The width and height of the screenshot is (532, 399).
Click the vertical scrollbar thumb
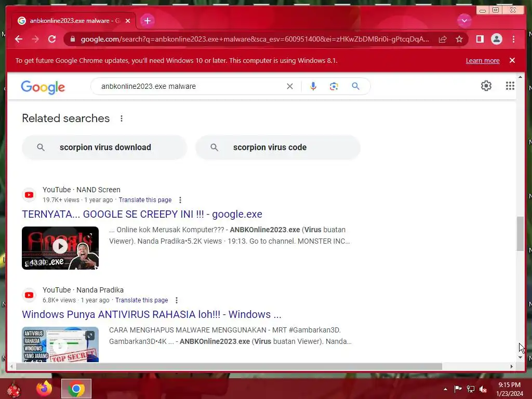click(x=520, y=234)
